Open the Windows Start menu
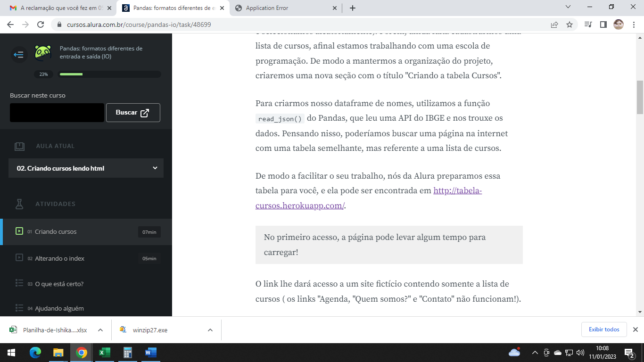The image size is (644, 362). [11, 353]
